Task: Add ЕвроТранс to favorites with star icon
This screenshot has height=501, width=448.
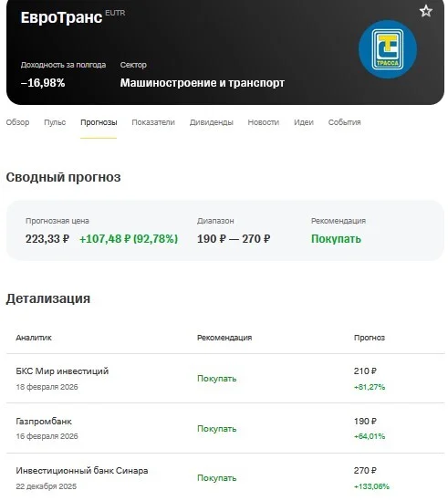Action: coord(425,11)
